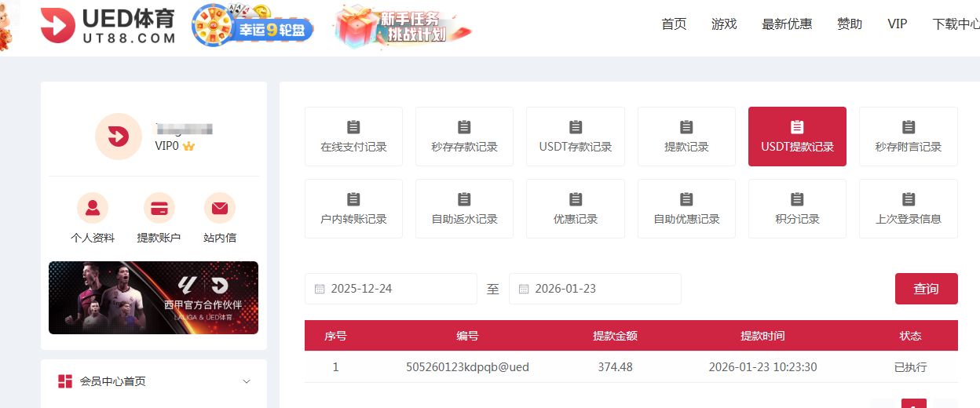This screenshot has width=980, height=408.
Task: Click the start date calendar icon
Action: coord(320,289)
